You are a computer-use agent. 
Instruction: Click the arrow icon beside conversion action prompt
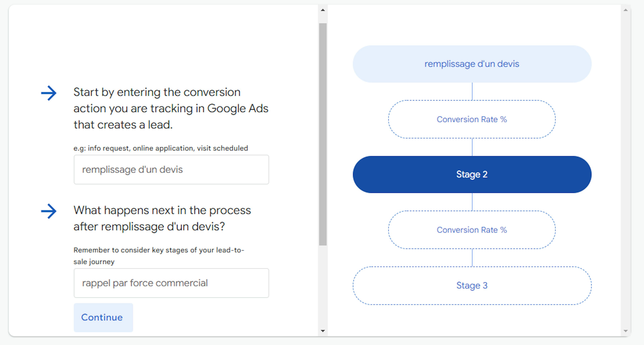pos(49,93)
